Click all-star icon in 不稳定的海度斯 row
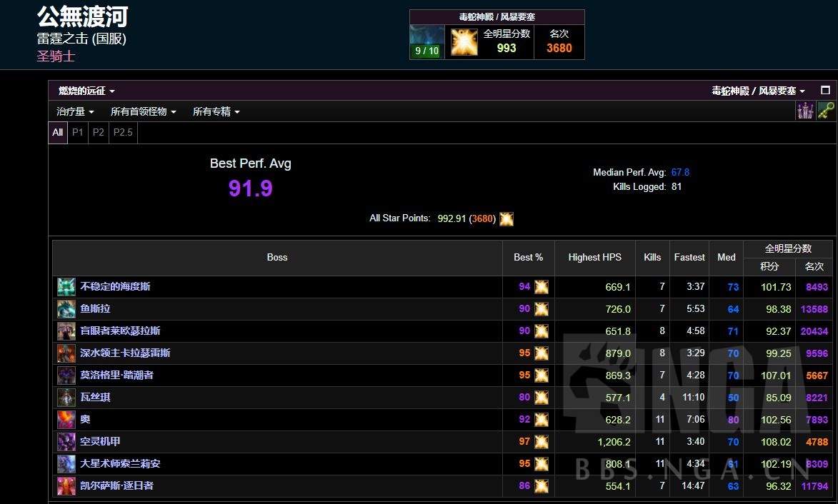 [542, 287]
